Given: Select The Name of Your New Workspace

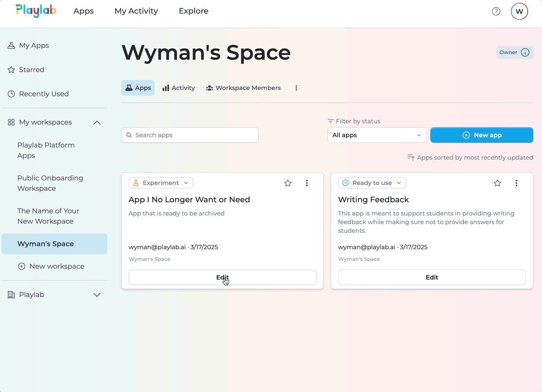Looking at the screenshot, I should pyautogui.click(x=55, y=216).
